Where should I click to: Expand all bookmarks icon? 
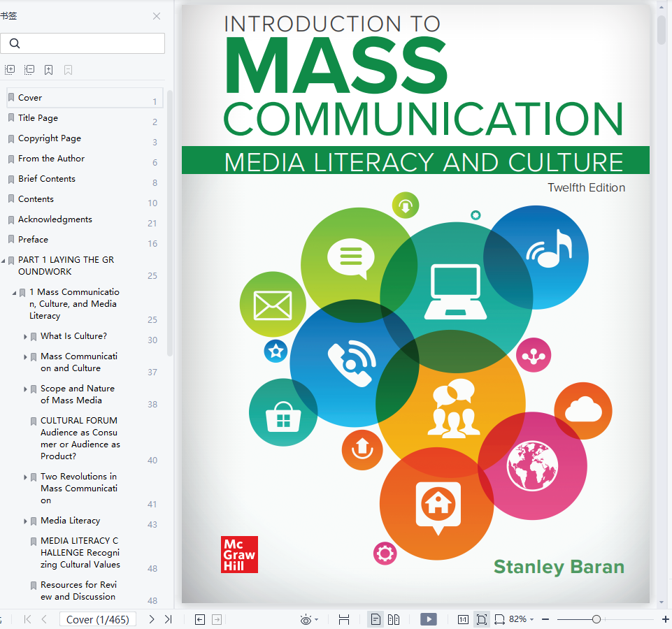[x=10, y=69]
